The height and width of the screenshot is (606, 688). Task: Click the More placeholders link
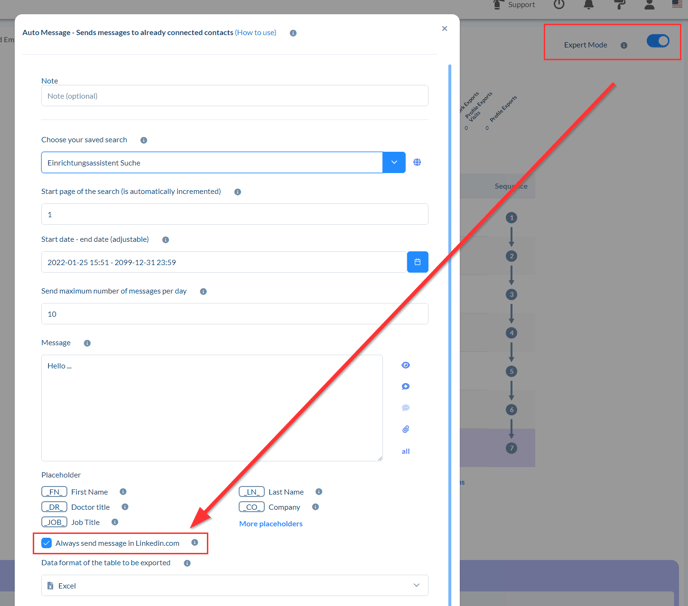pyautogui.click(x=270, y=523)
